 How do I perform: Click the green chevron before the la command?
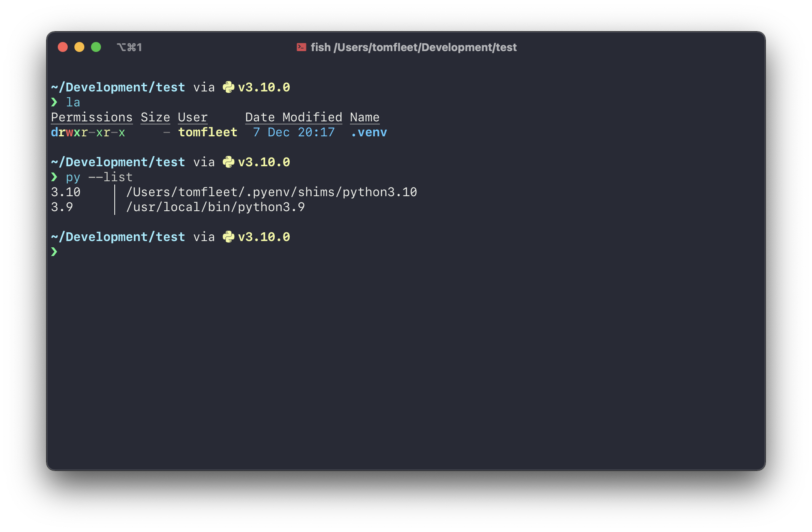(54, 102)
